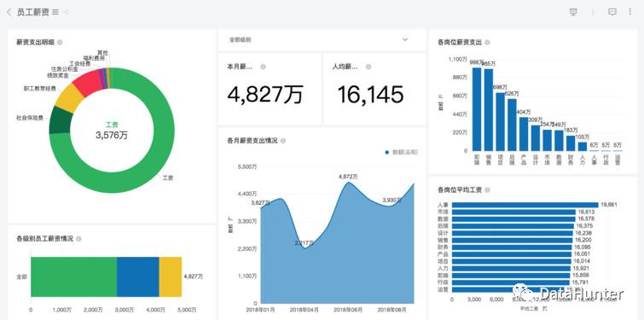Screen dimensions: 644x320
Task: Click the 人事 bar in average salary chart
Action: tap(525, 205)
